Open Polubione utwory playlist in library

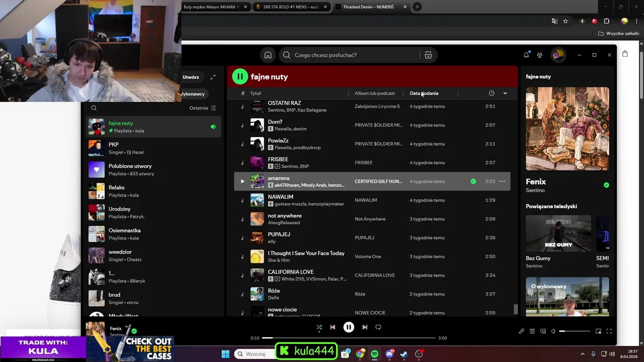tap(153, 169)
